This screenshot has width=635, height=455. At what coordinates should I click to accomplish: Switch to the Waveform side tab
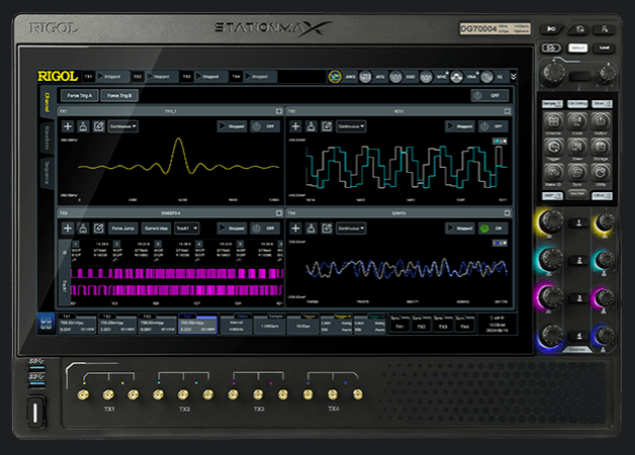pos(47,138)
